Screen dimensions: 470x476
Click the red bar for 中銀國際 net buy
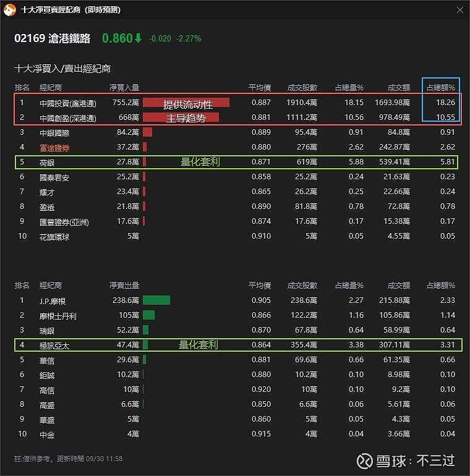148,132
